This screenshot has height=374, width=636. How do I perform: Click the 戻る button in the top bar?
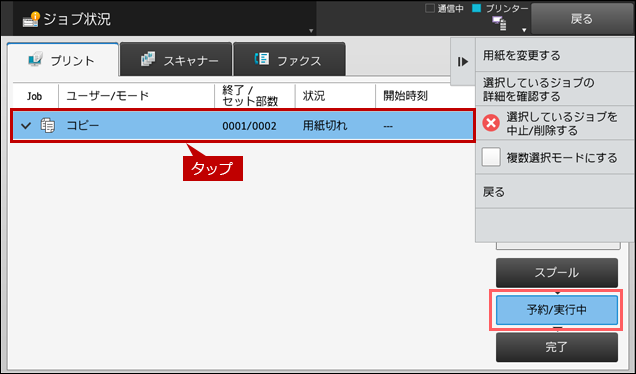click(582, 19)
